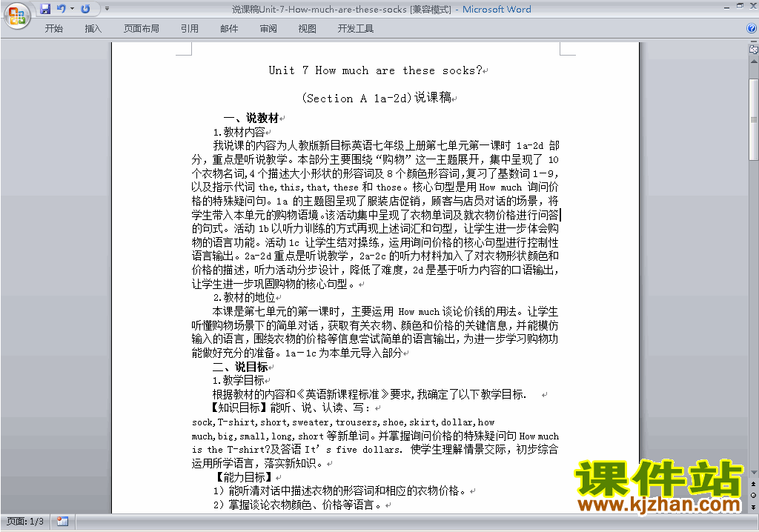Click the line beginning '我说课的内容为人教版'
Image resolution: width=759 pixels, height=532 pixels.
click(x=386, y=145)
